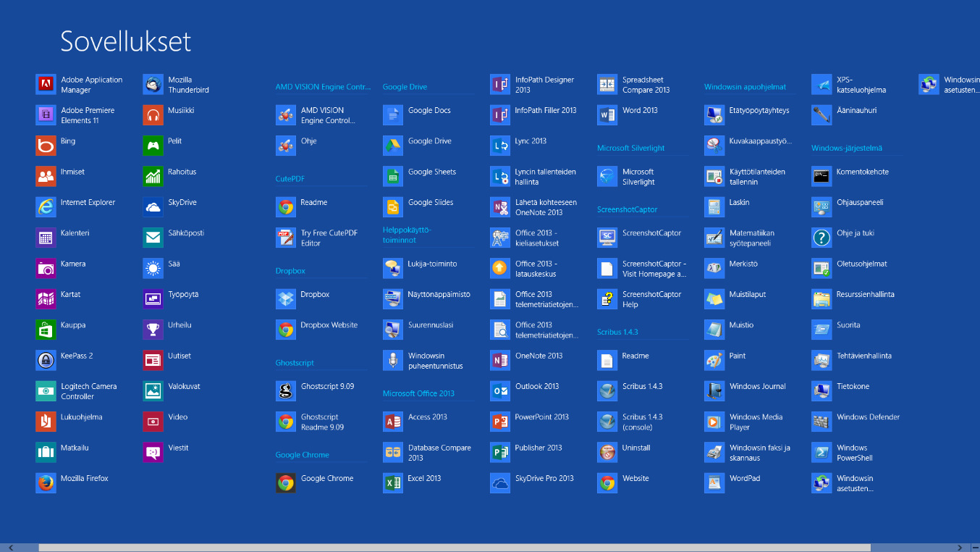Launch Scribus 1.4.3 (console)
The image size is (980, 552).
[x=631, y=422]
